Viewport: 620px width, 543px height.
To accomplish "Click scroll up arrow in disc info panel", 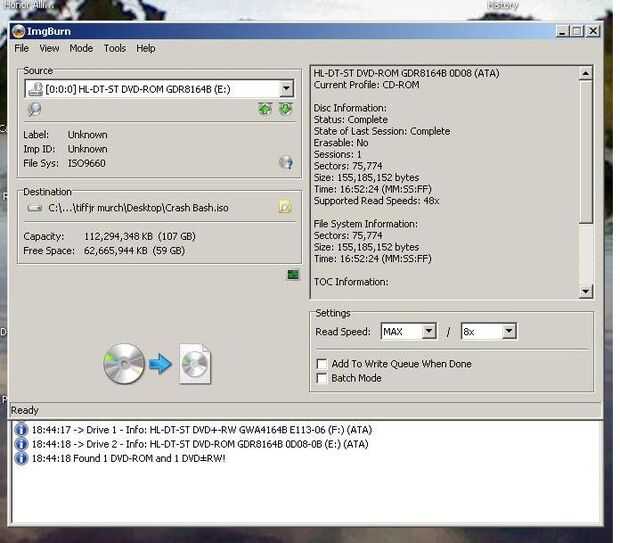I will click(x=586, y=74).
